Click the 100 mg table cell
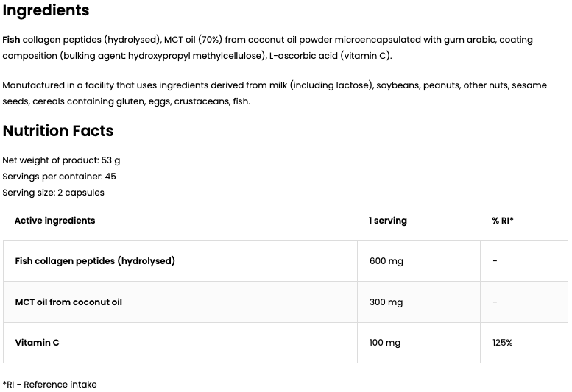Screen dimensions: 572x392 pos(385,343)
